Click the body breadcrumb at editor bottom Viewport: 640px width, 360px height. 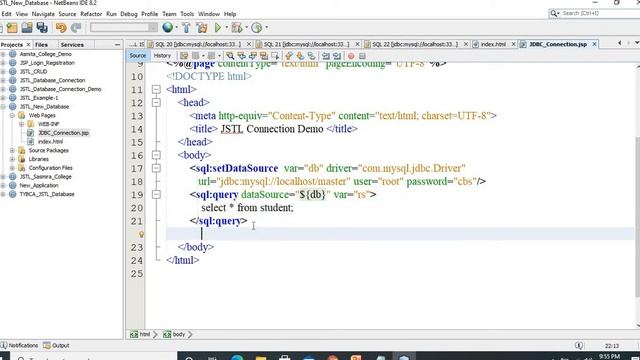coord(175,334)
